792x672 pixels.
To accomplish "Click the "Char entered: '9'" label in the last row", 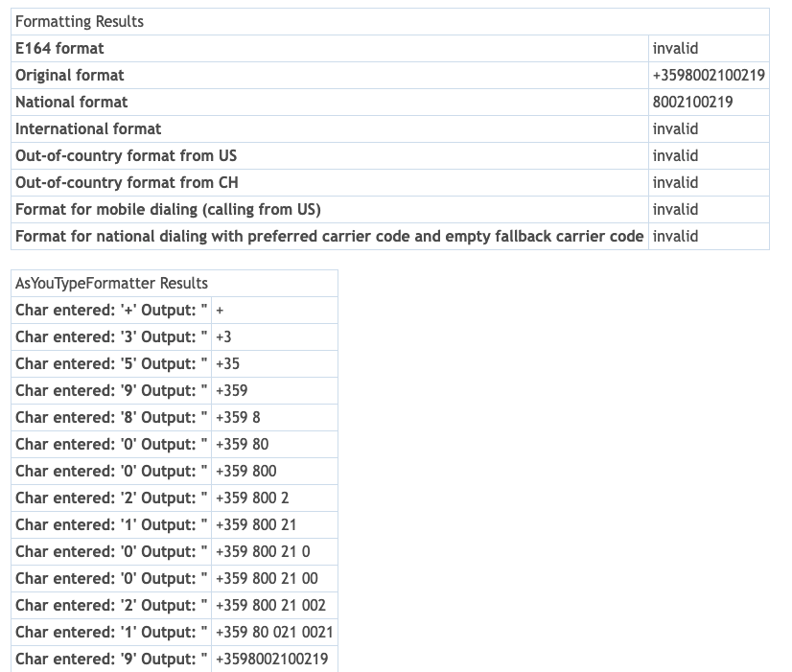I will click(111, 659).
